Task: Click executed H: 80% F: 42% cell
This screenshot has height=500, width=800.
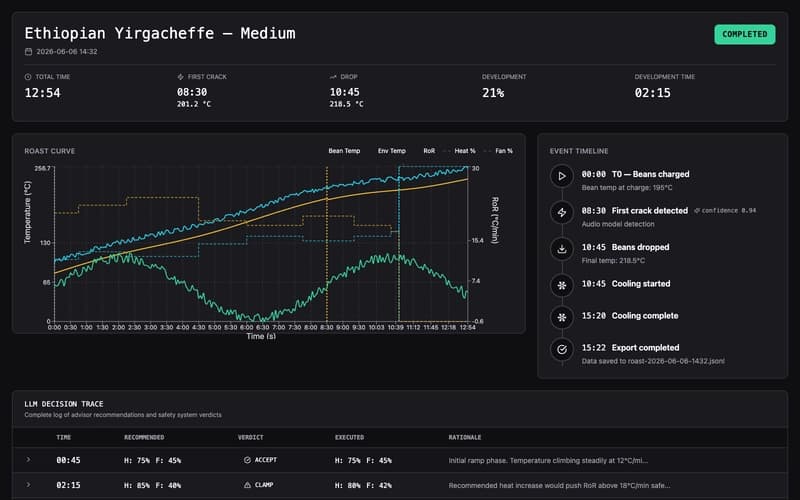Action: point(363,485)
